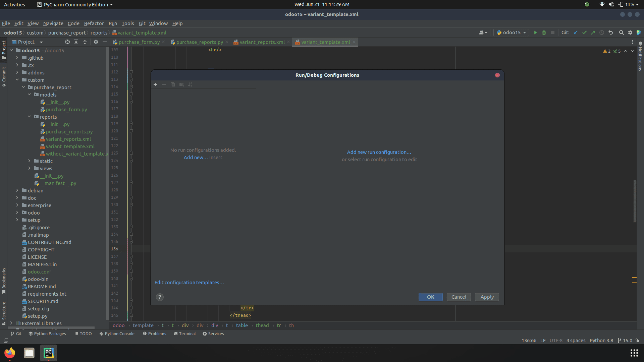The image size is (644, 362).
Task: Toggle the Python Console tool window
Action: 117,334
